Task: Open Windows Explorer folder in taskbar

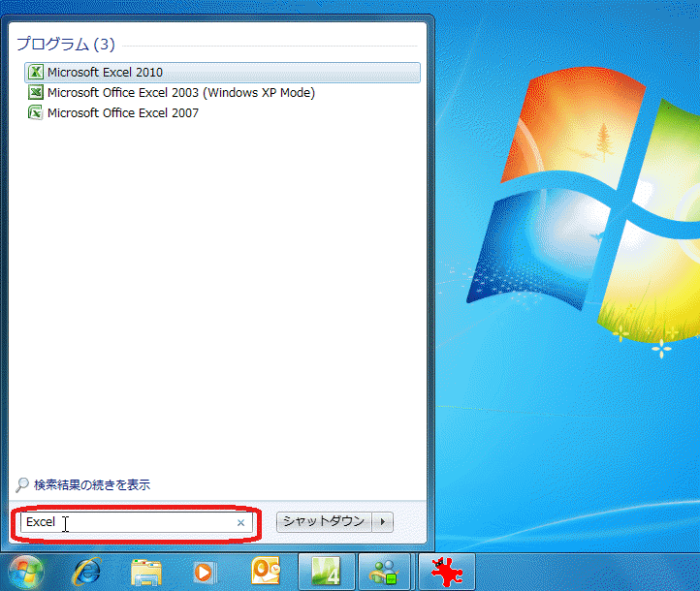Action: coord(146,573)
